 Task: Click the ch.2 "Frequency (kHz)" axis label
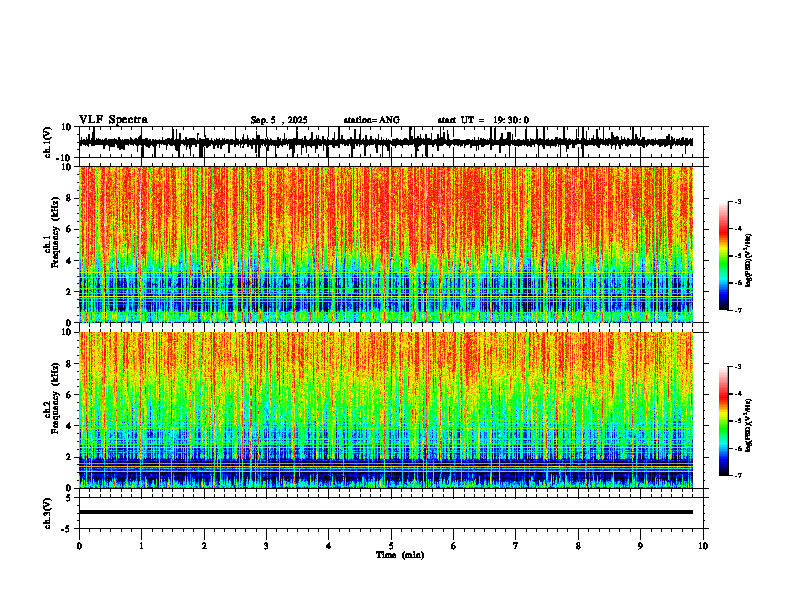[55, 398]
